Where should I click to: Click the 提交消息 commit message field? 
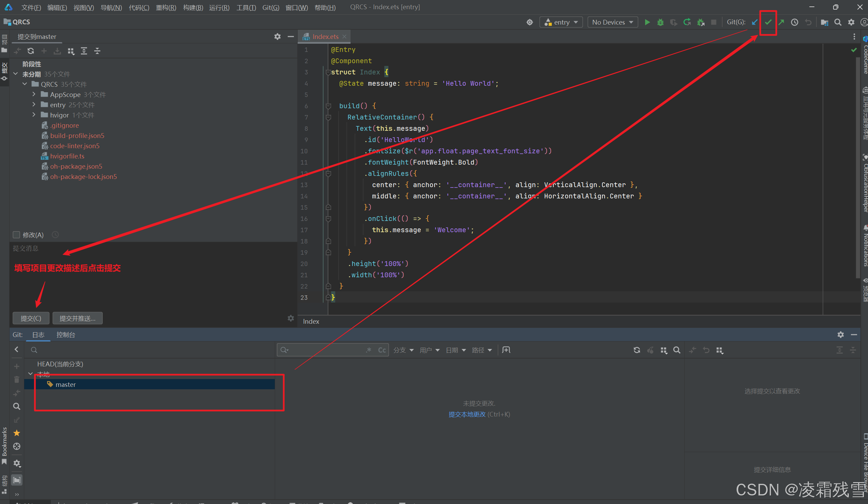153,276
